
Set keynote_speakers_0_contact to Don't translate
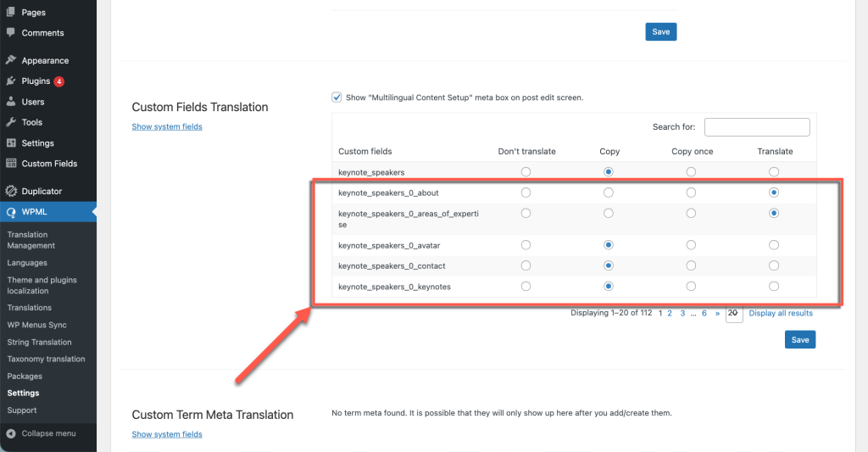(526, 265)
